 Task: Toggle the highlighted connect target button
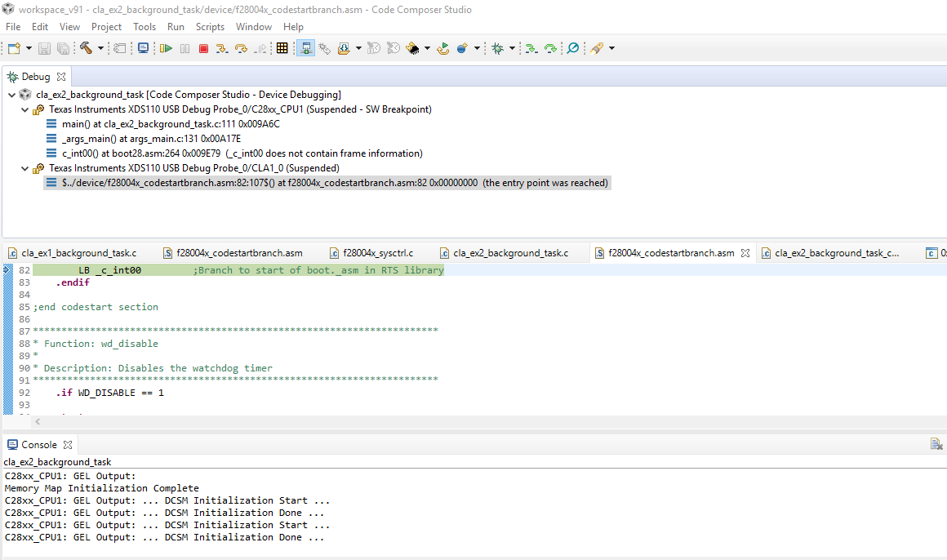[305, 49]
